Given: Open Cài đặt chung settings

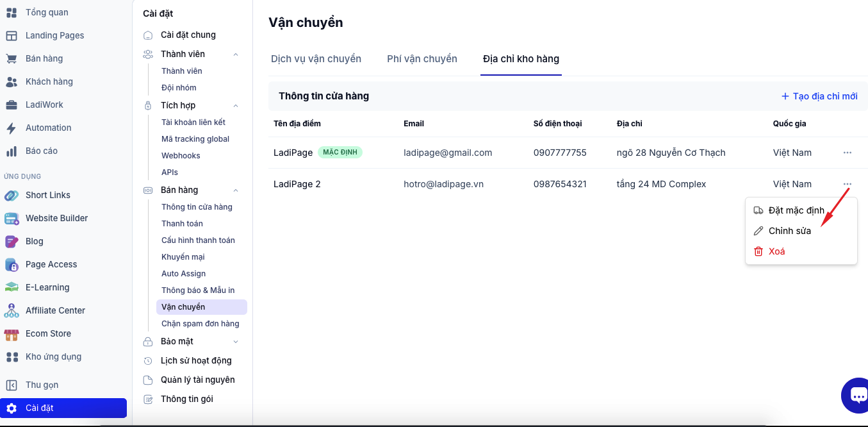Looking at the screenshot, I should [188, 35].
